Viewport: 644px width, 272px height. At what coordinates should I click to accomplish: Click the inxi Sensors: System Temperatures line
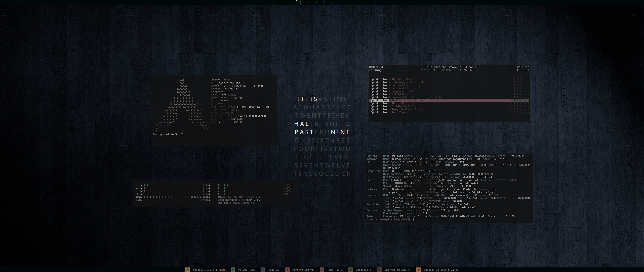pyautogui.click(x=413, y=210)
